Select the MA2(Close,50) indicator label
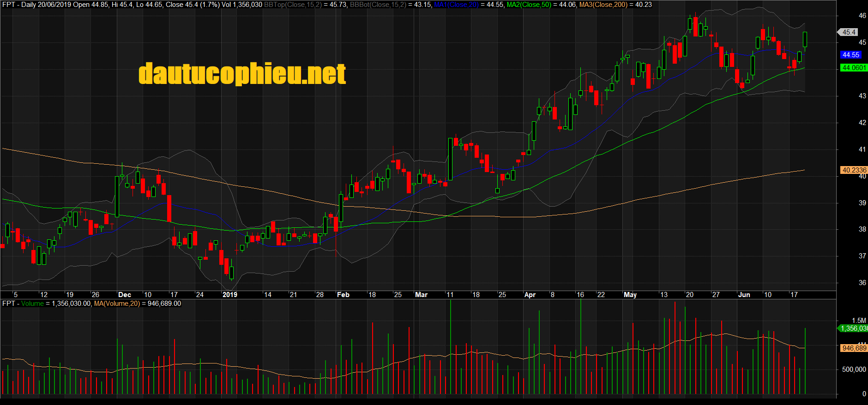This screenshot has width=868, height=405. (529, 5)
